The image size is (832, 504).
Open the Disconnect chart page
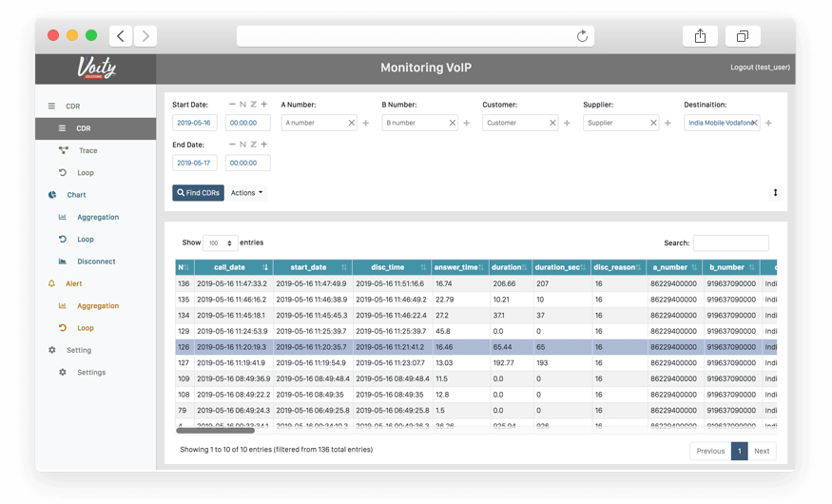tap(96, 262)
